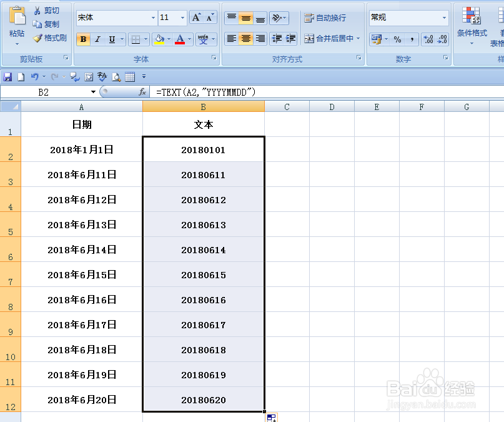504x422 pixels.
Task: Increase font size with the large A button
Action: tap(196, 18)
